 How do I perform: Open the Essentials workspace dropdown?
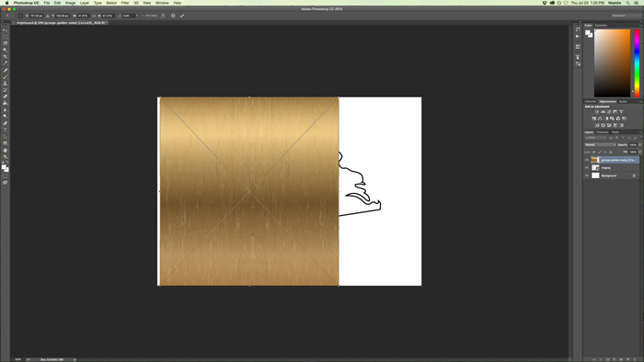tap(626, 16)
